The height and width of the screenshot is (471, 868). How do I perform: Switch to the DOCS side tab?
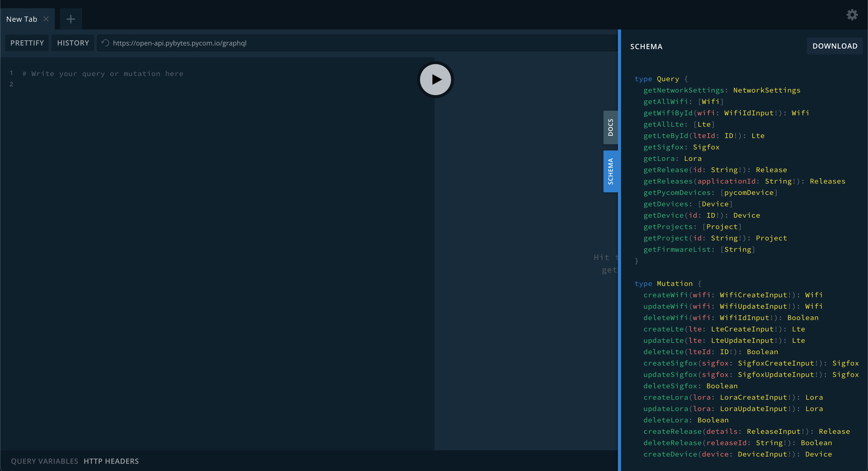pos(610,127)
